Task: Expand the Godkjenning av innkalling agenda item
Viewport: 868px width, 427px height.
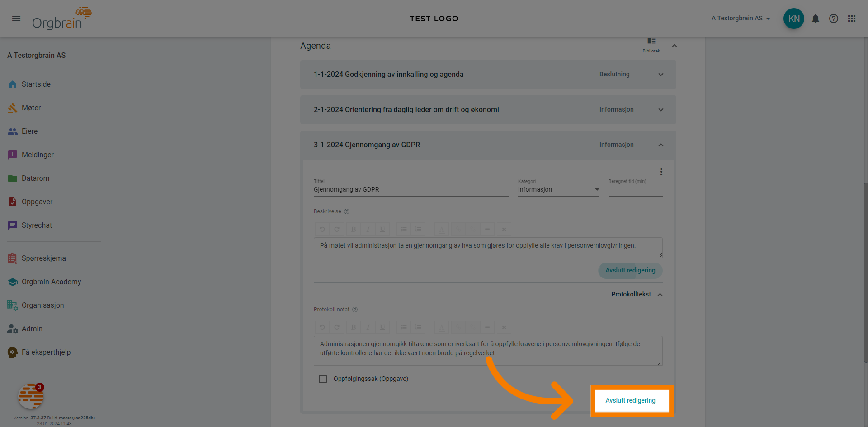Action: [x=660, y=75]
